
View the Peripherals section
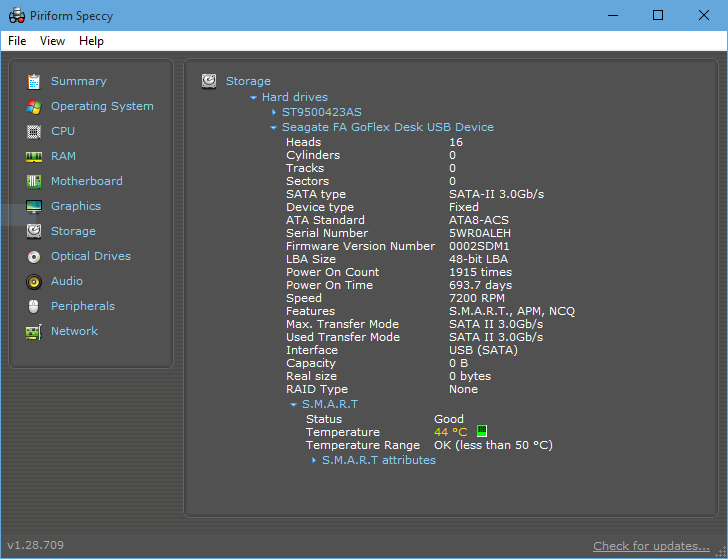tap(83, 306)
